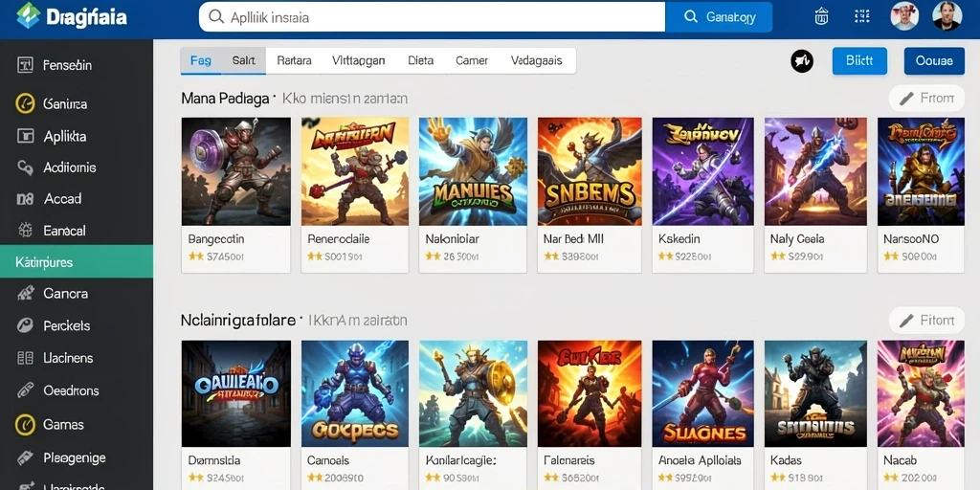
Task: Click the Oouae button
Action: pos(934,60)
